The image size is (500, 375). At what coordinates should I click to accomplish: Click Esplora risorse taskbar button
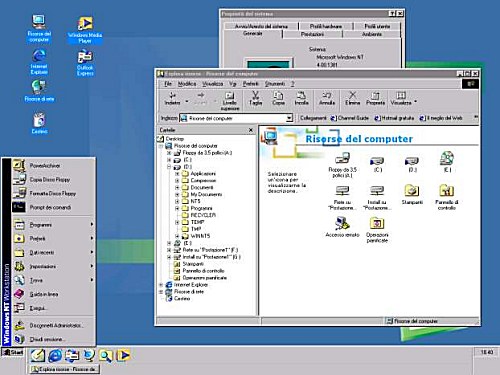64,369
